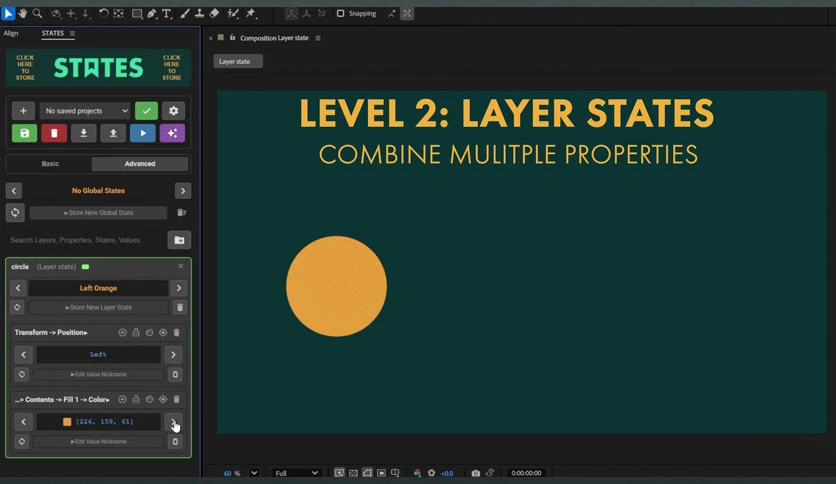Click the plus button to add project
This screenshot has height=484, width=836.
pos(23,110)
